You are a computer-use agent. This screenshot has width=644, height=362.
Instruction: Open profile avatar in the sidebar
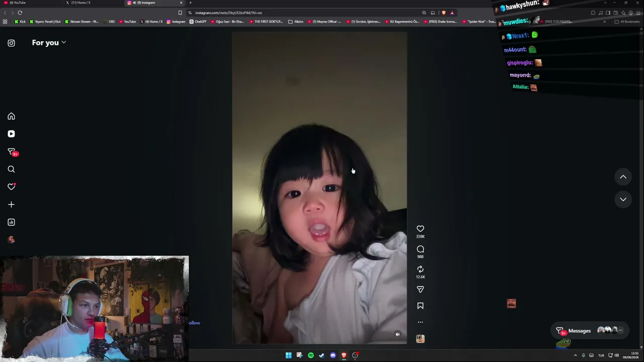click(11, 240)
